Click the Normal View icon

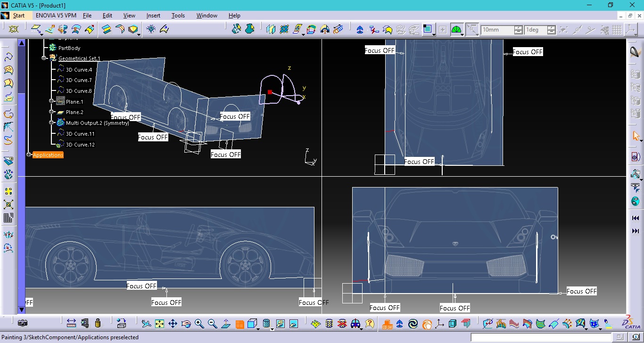225,324
